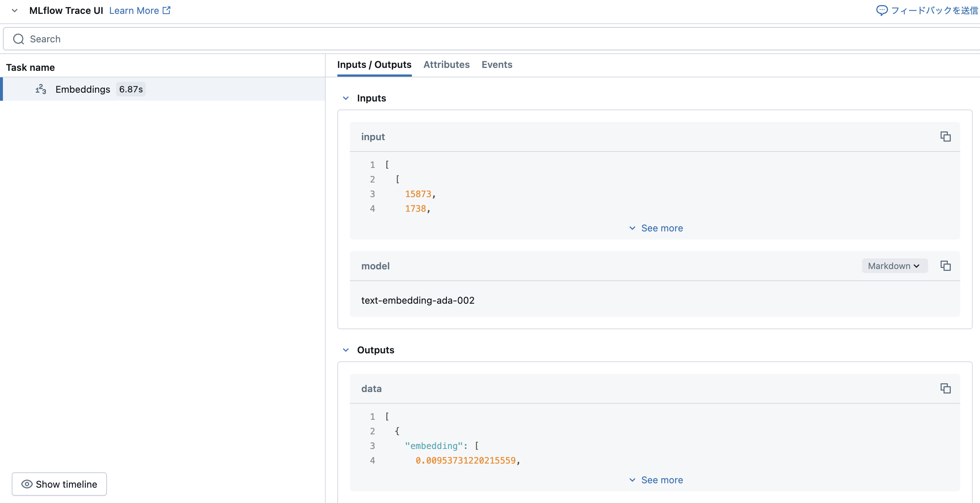Click the feedback speech bubble icon

coord(881,10)
